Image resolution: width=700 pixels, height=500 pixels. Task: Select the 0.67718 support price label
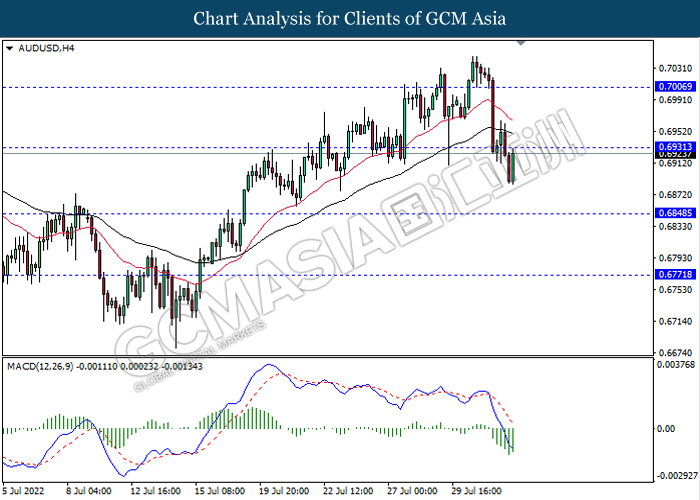tap(675, 274)
